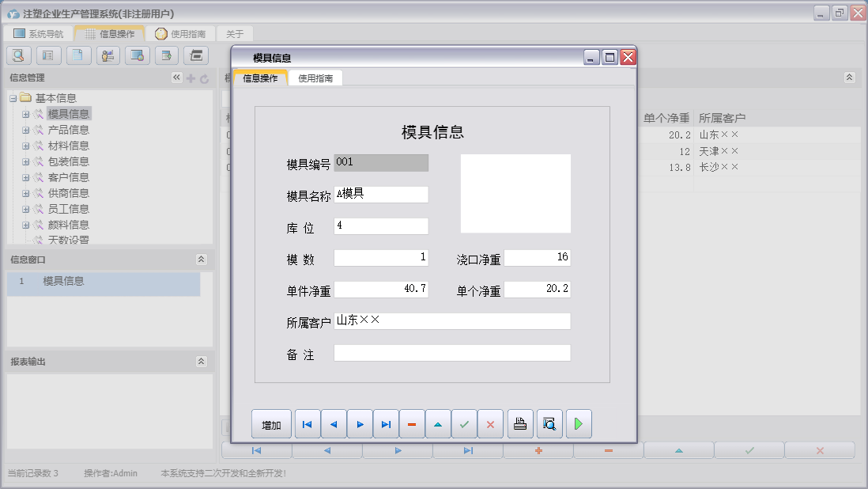
Task: Expand the 产品信息 tree node
Action: click(x=26, y=129)
